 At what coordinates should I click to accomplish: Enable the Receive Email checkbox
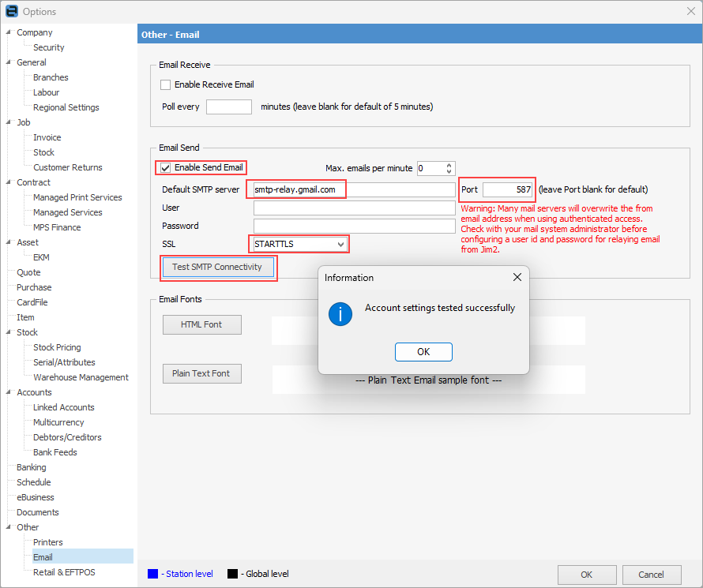pyautogui.click(x=166, y=84)
